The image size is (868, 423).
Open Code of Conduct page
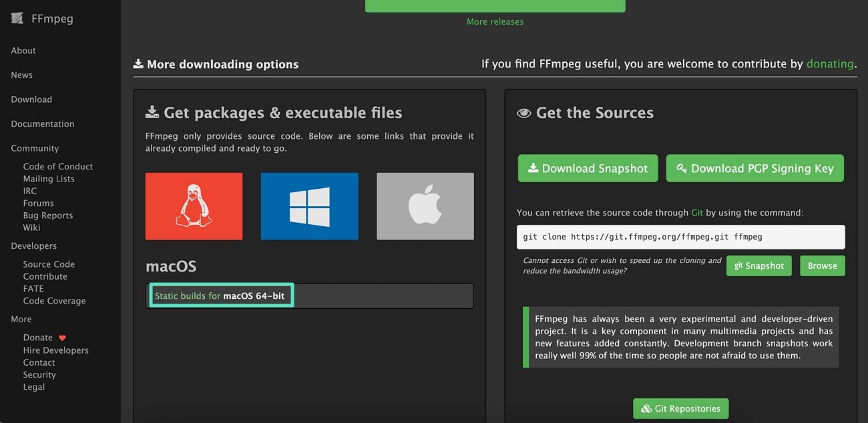coord(58,167)
